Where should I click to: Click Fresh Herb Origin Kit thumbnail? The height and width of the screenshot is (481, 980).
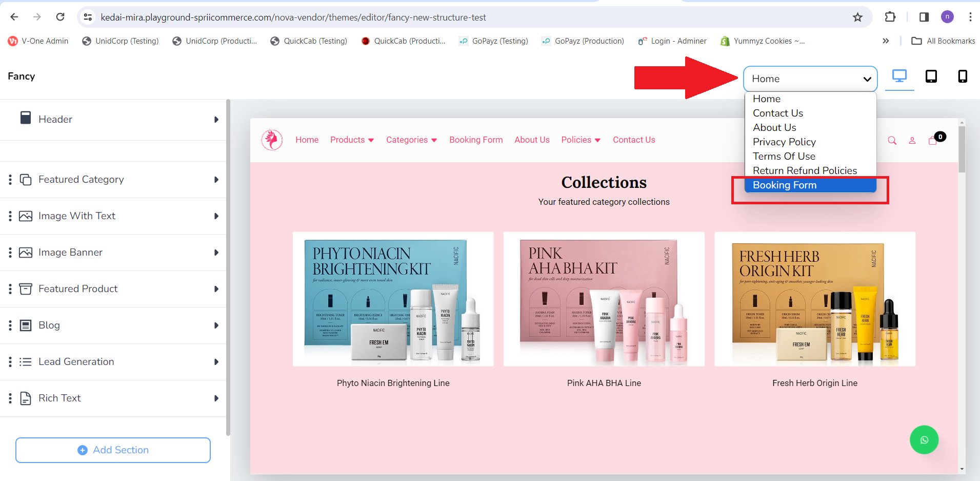(x=815, y=299)
